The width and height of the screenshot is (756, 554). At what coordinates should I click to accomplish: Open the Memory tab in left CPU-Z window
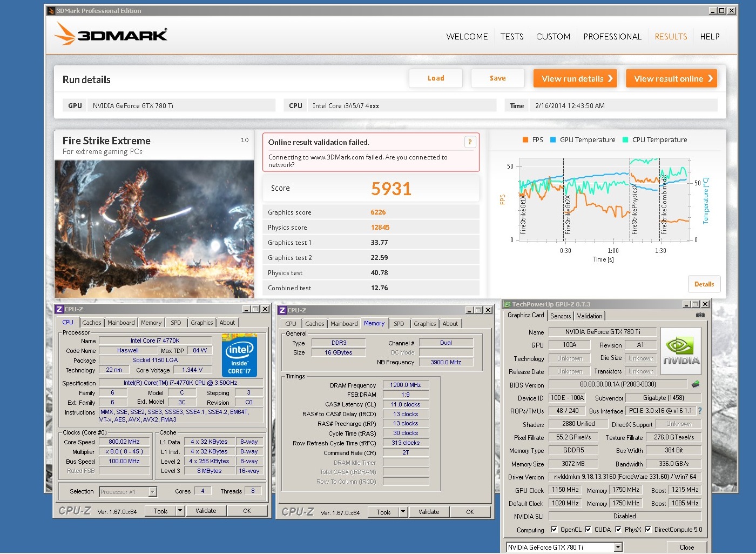[151, 323]
